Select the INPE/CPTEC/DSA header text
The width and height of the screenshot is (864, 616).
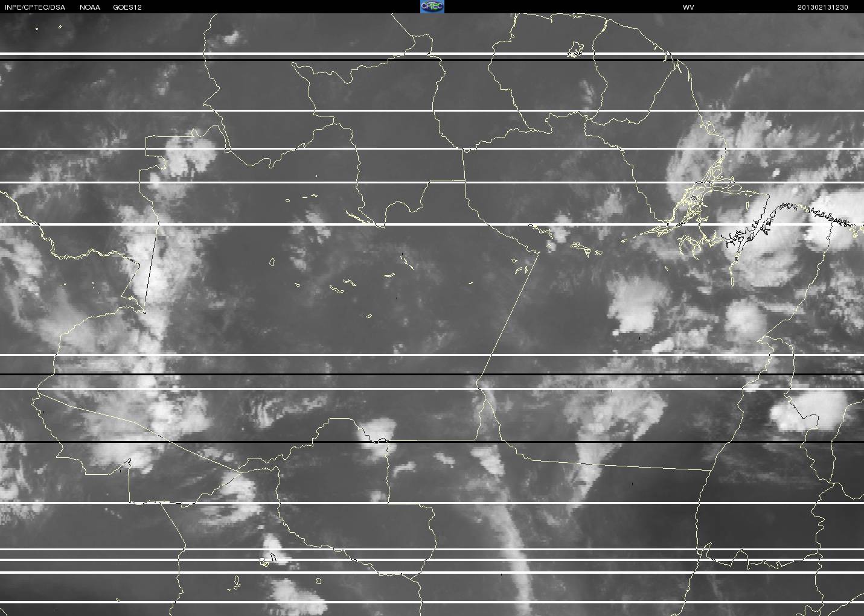click(35, 7)
